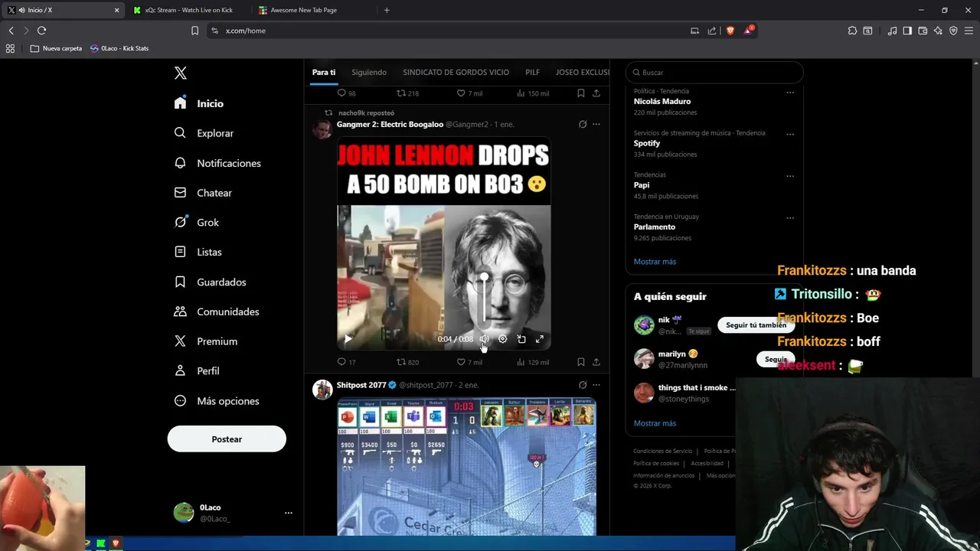Switch to xQc Stream Kick tab
The image size is (980, 551).
(x=188, y=10)
